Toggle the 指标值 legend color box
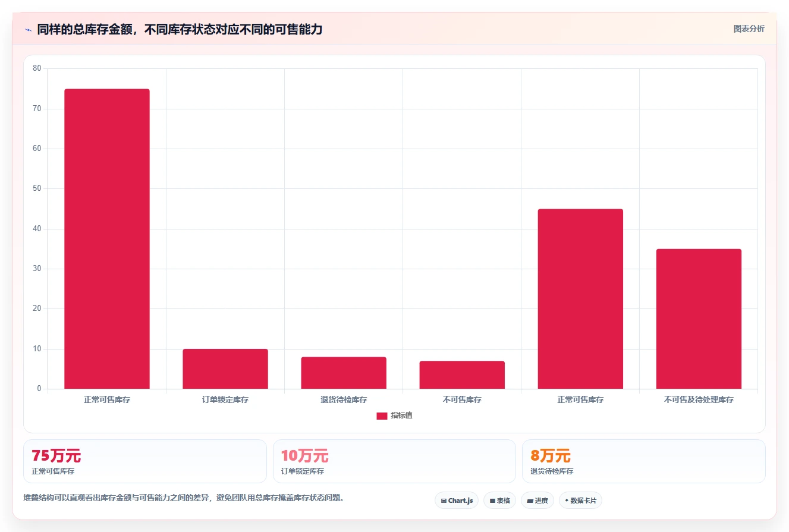This screenshot has width=789, height=532. [382, 415]
